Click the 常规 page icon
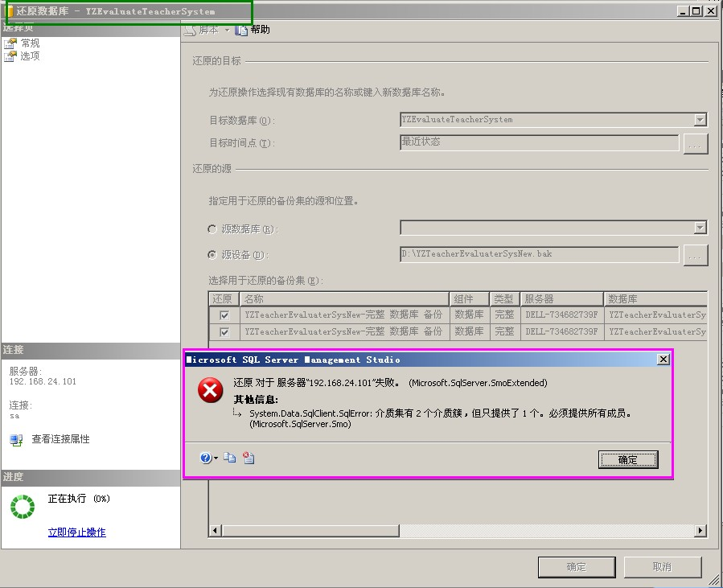Screen dimensions: 723x588 [10, 43]
